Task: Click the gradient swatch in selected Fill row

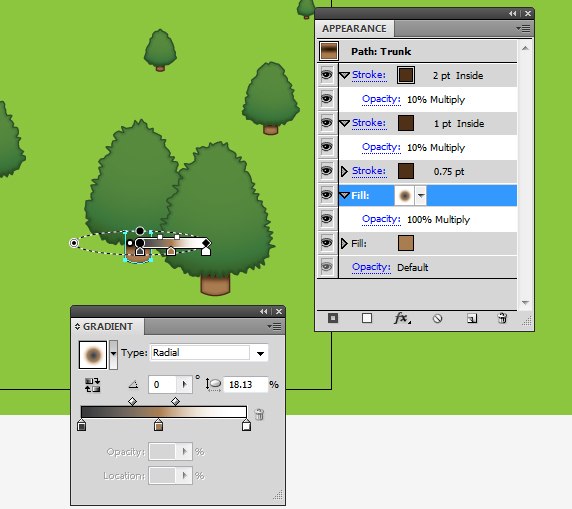Action: pyautogui.click(x=405, y=196)
